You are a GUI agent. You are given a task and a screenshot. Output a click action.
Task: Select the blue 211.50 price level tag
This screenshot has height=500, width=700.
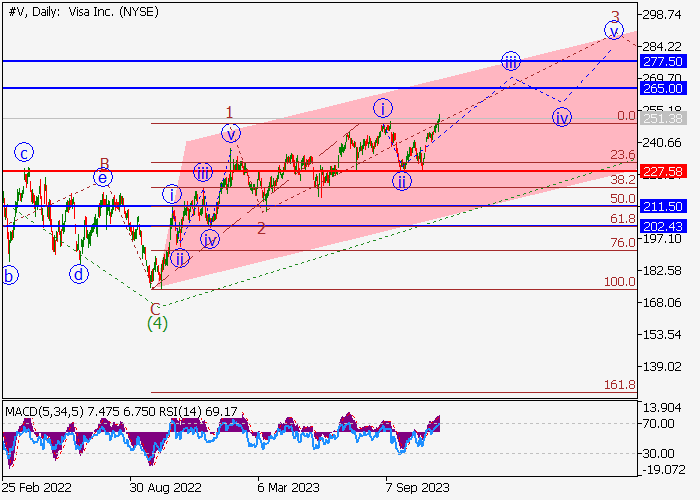pyautogui.click(x=662, y=206)
